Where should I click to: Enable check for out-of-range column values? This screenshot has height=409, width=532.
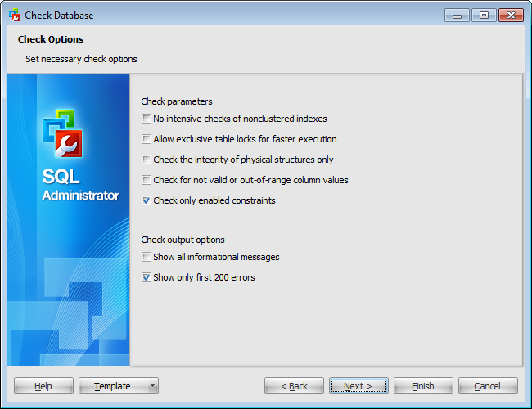(147, 180)
